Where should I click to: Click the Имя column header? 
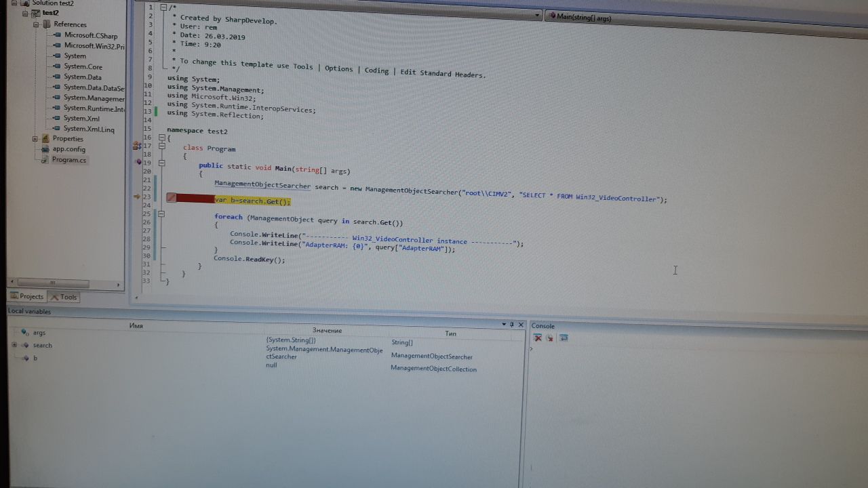136,326
